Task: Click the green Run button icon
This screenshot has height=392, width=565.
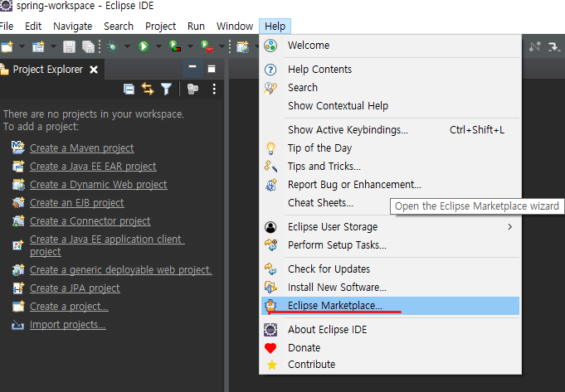Action: [144, 46]
